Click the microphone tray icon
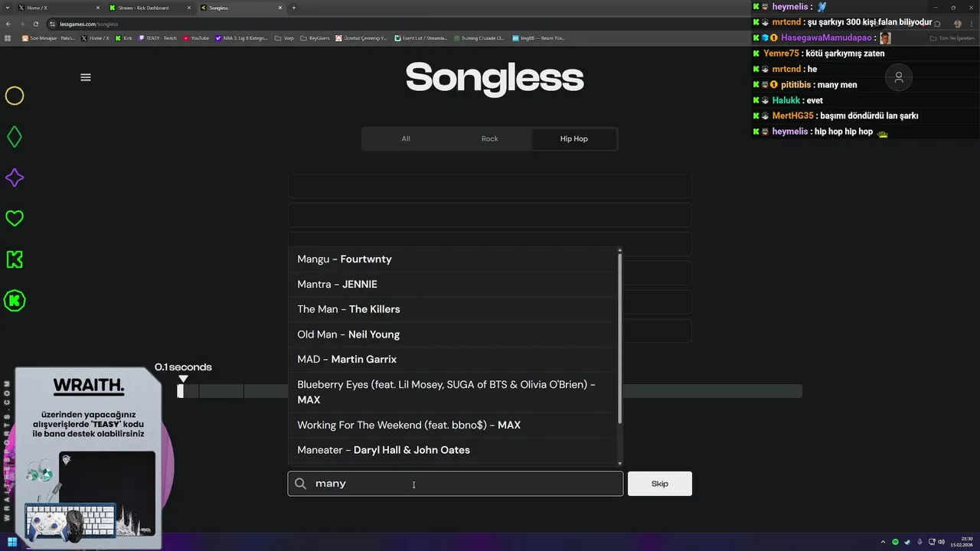Viewport: 980px width, 551px height. click(x=920, y=542)
